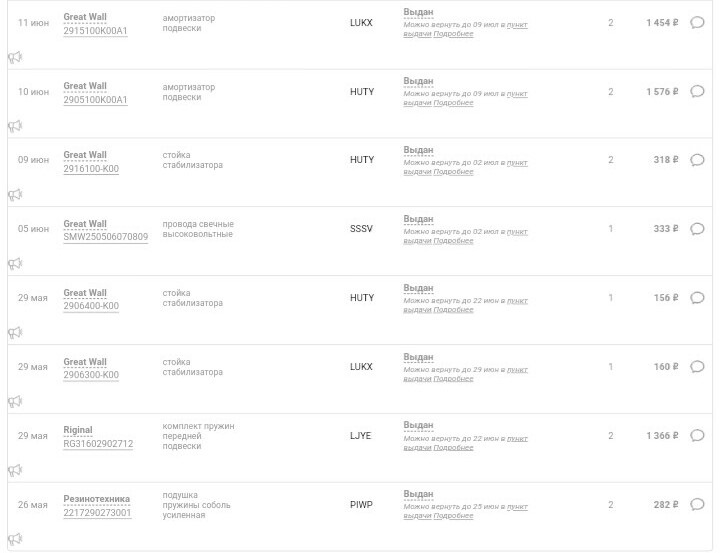Open comment bubble for the 333 ₽ order
The width and height of the screenshot is (720, 553).
pyautogui.click(x=697, y=229)
